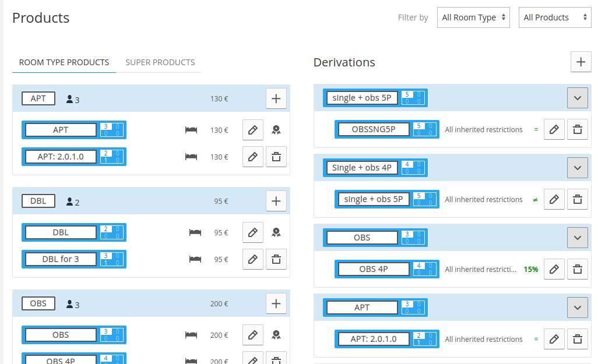Open the All Room Type filter dropdown
This screenshot has width=598, height=364.
(474, 17)
